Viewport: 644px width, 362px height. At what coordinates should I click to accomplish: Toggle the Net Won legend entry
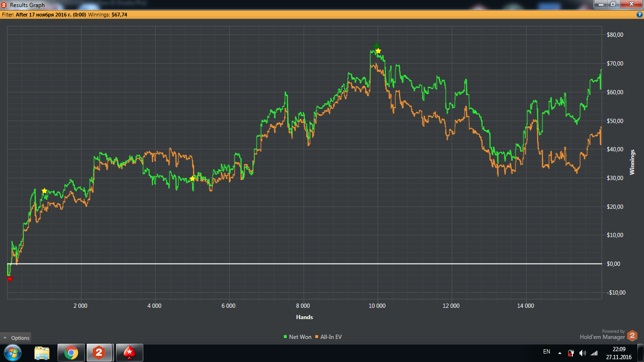tap(297, 337)
